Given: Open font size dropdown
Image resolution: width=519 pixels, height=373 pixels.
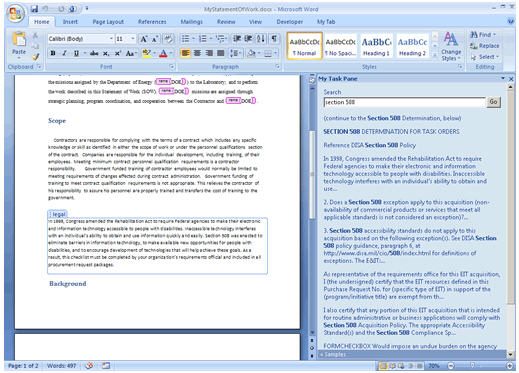Looking at the screenshot, I should pyautogui.click(x=132, y=39).
